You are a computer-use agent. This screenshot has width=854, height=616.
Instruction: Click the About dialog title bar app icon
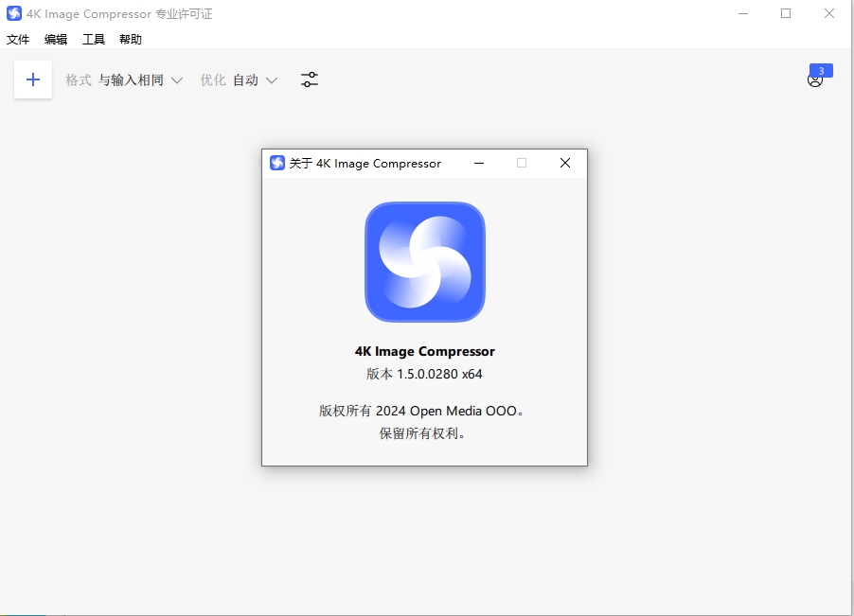point(277,163)
